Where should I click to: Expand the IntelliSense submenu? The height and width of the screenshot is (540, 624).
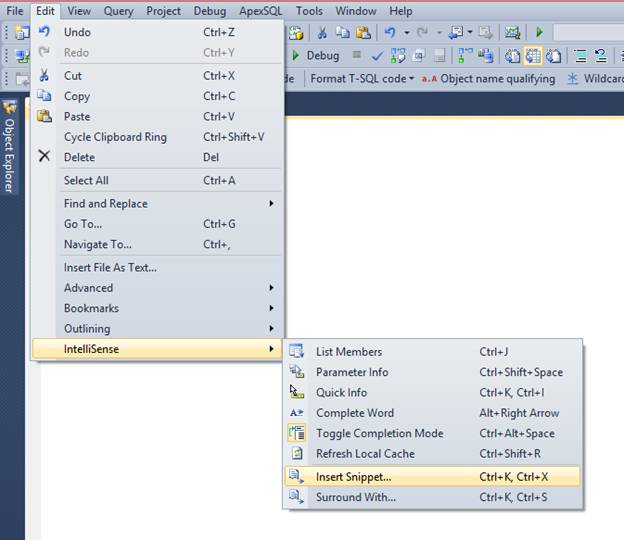[158, 349]
